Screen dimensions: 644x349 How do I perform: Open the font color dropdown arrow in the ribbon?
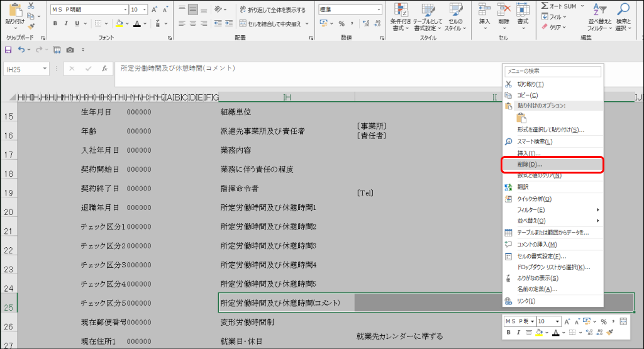click(x=145, y=24)
